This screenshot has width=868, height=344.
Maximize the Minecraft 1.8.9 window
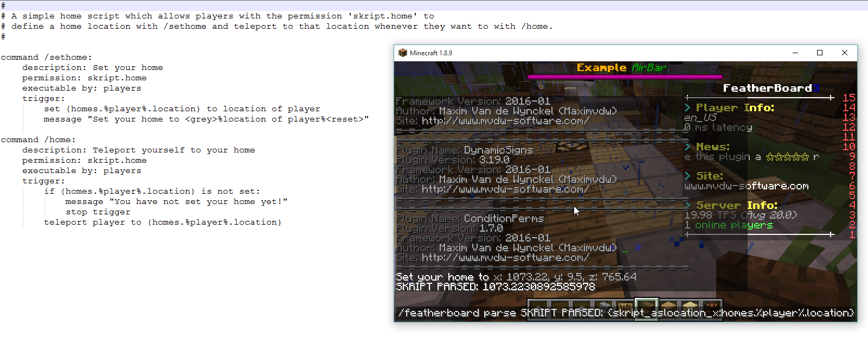[x=820, y=53]
